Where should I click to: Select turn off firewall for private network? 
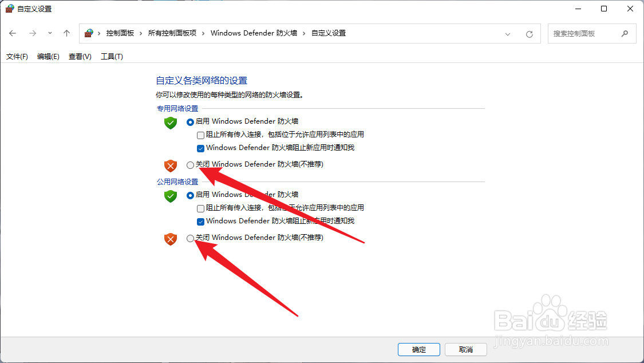[190, 165]
